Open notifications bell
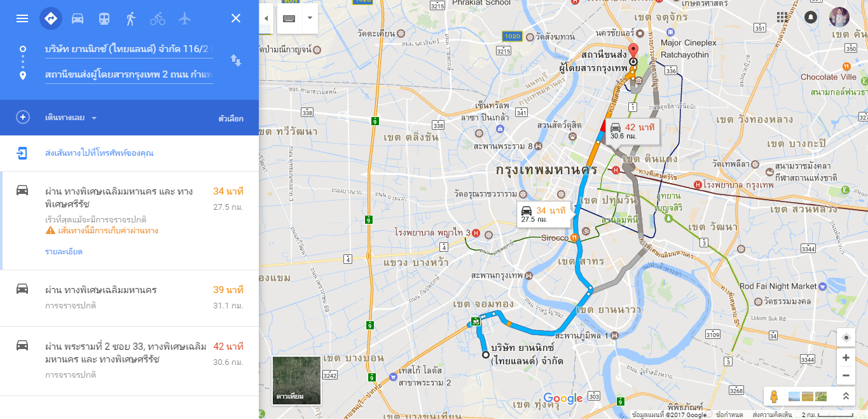Screen dimensions: 868x419 tap(811, 17)
